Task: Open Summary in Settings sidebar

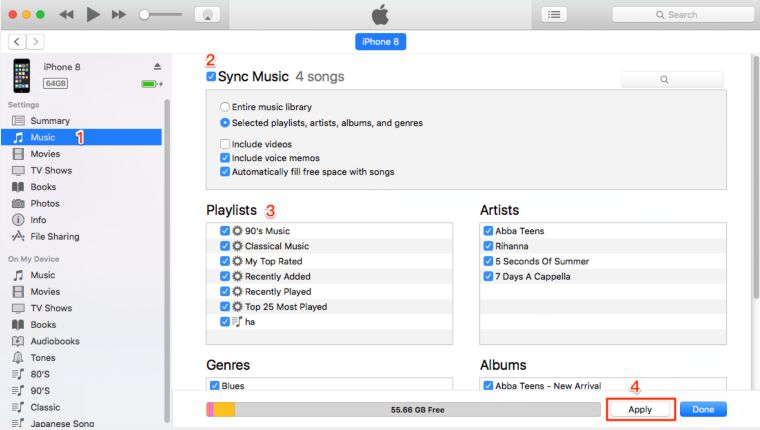Action: 50,121
